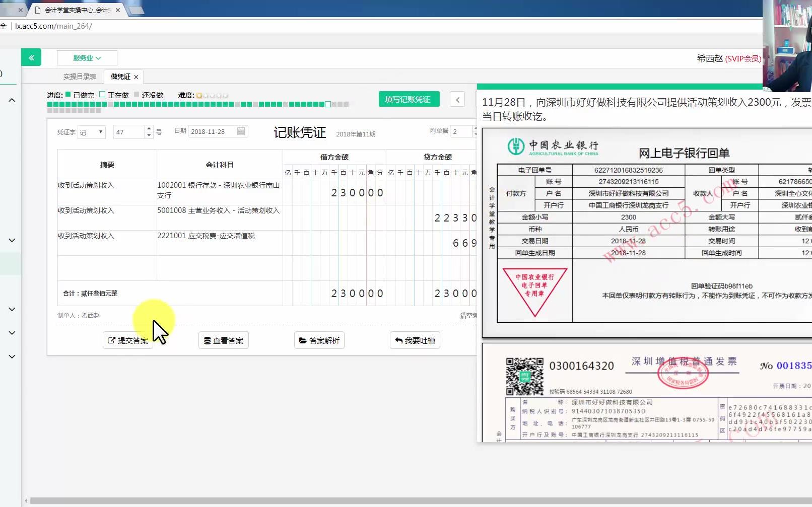Click the horizontal scrollbar at the bottom
Screen dimensions: 812x507
(x=421, y=500)
